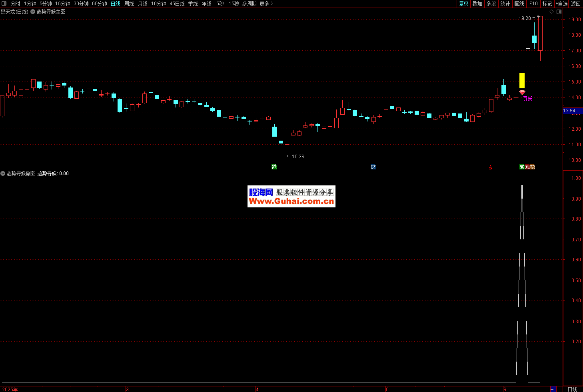Click the 2025年 timeline label
Screen dimensions: 583x392
click(x=10, y=389)
